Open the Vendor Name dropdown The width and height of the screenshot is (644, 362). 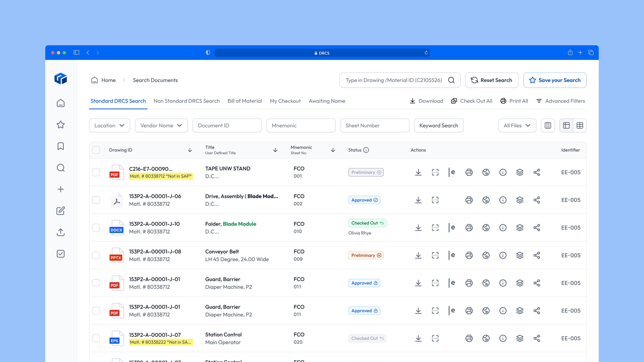pos(161,125)
